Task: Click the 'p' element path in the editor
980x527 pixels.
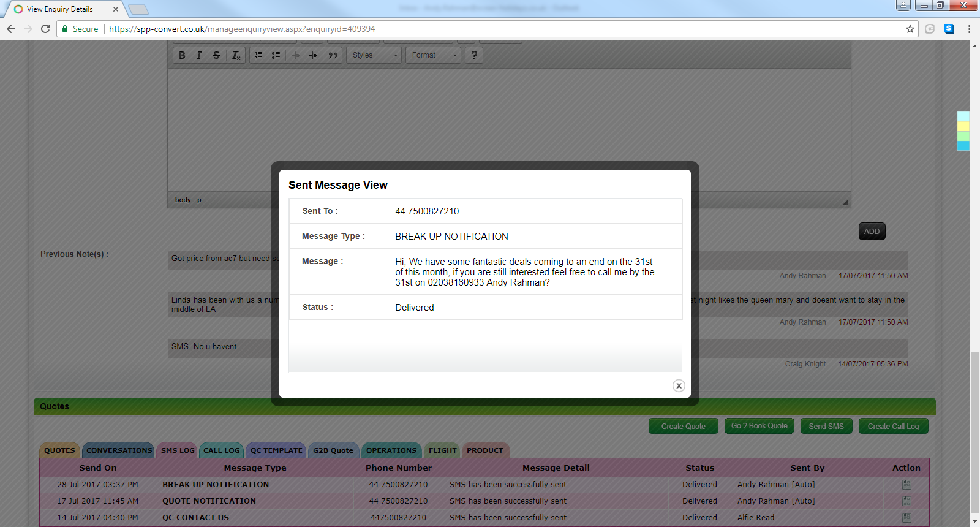Action: click(x=199, y=200)
